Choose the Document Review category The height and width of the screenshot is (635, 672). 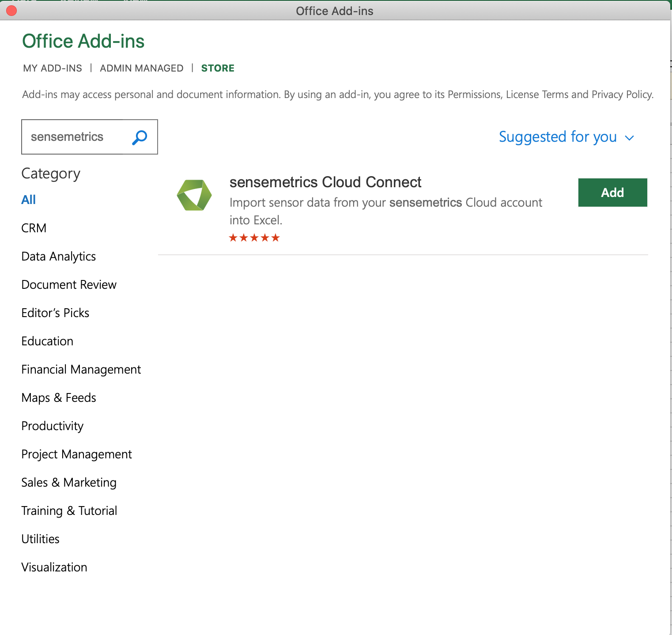click(69, 284)
